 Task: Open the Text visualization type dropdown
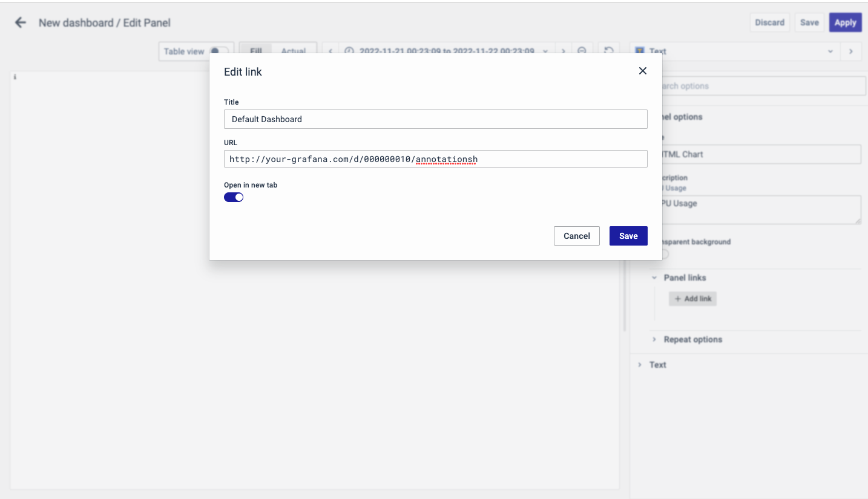point(734,51)
